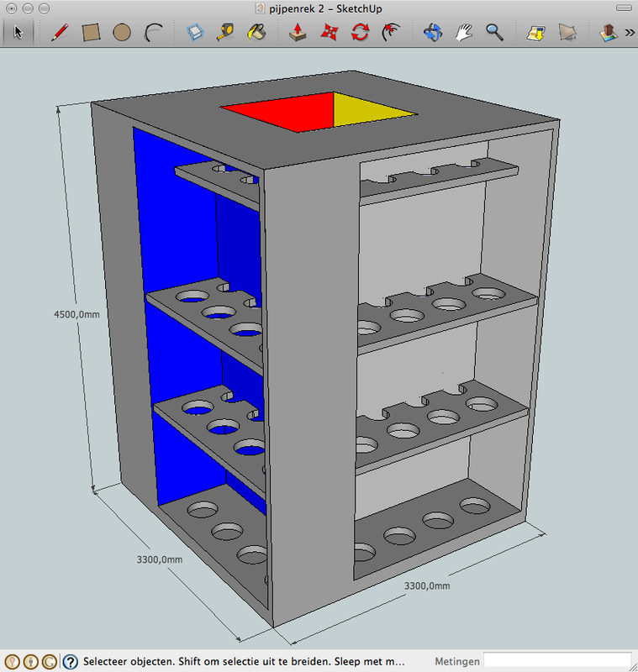
Task: Click the document icon in the title bar
Action: 260,8
